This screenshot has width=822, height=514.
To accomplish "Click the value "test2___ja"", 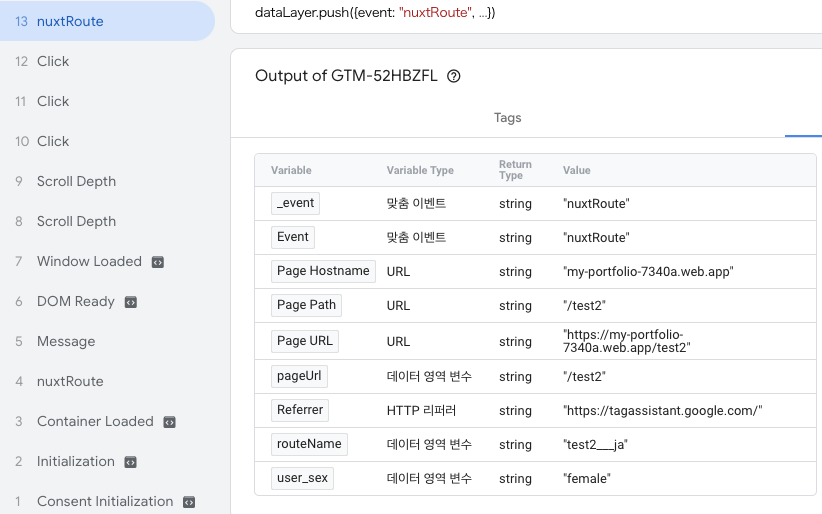I will click(595, 445).
